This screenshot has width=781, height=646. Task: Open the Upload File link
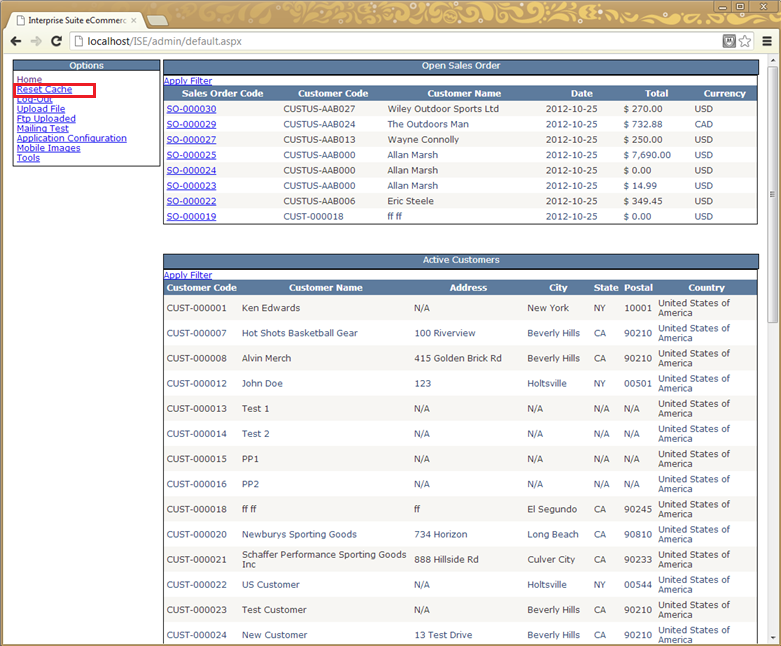click(x=41, y=109)
